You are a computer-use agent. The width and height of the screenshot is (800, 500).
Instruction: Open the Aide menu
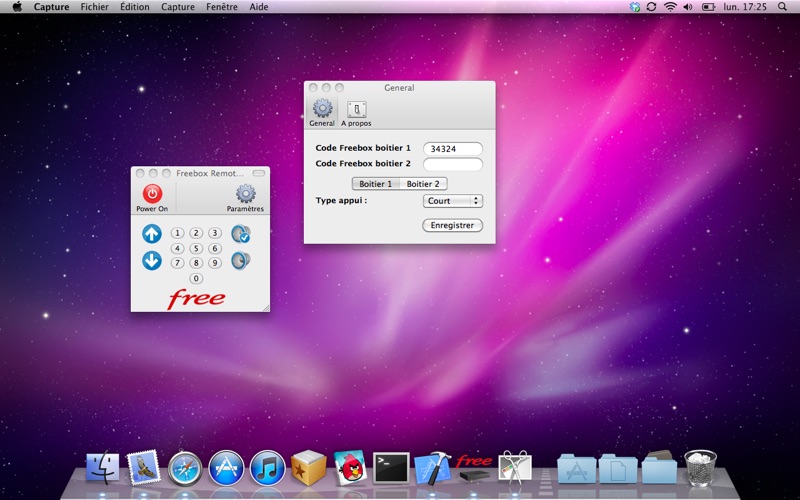click(x=259, y=7)
